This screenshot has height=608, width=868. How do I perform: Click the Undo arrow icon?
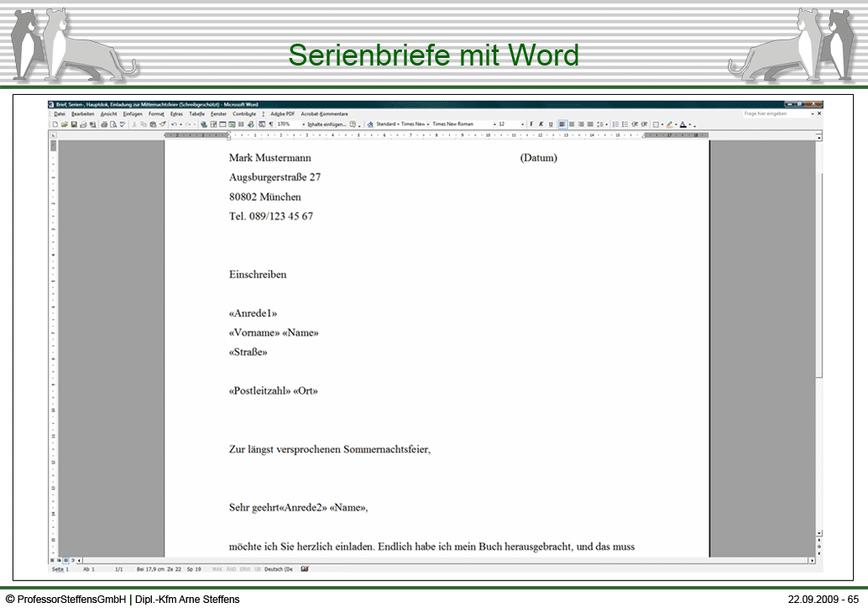[x=173, y=124]
